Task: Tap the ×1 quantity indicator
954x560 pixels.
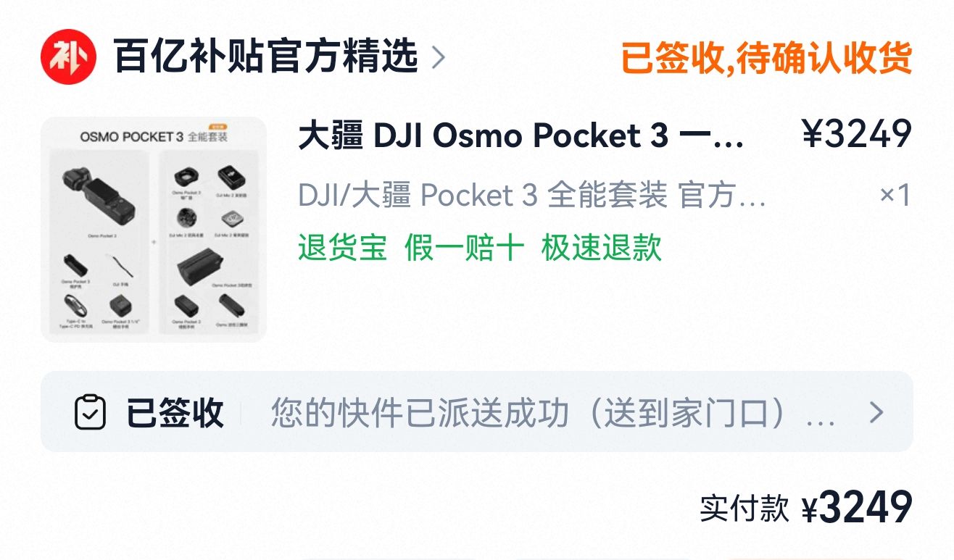Action: (895, 195)
